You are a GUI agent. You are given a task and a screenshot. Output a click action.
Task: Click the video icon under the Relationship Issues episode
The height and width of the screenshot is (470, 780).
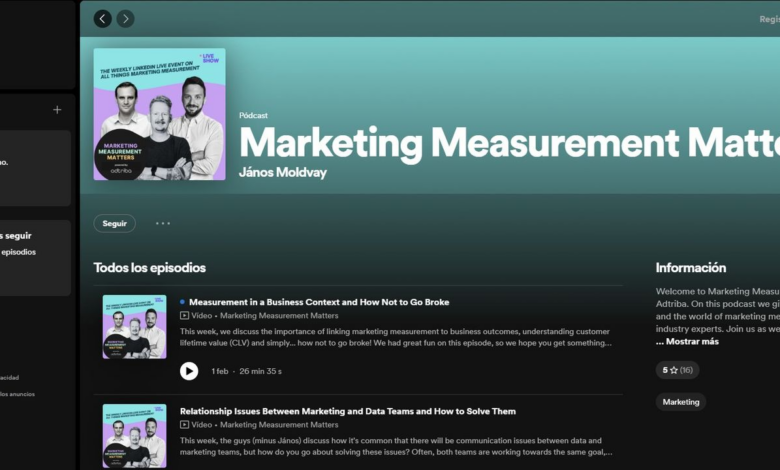185,425
